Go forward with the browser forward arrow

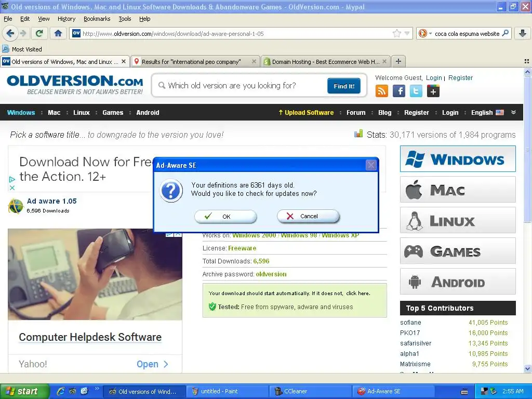(x=23, y=33)
